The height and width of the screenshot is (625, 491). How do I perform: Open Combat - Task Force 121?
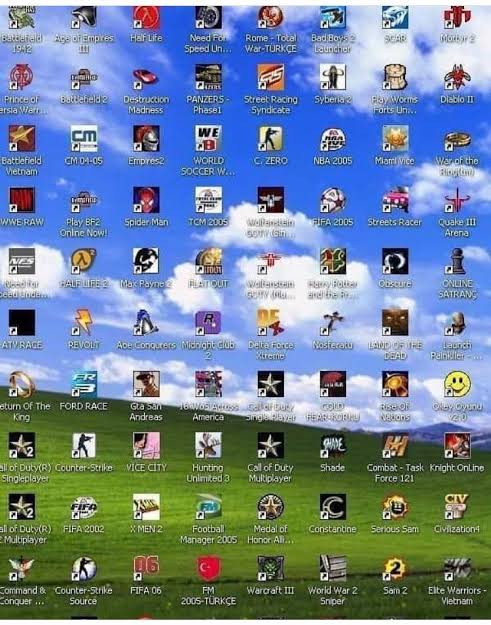tap(395, 446)
